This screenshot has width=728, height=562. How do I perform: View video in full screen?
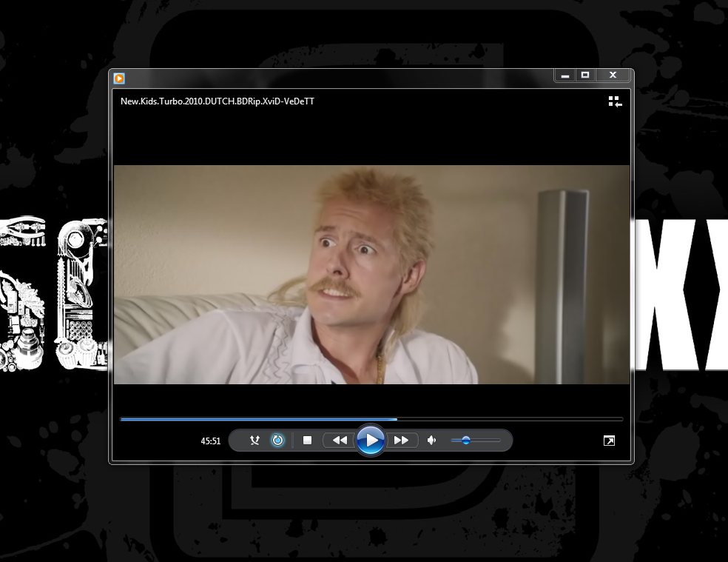[x=609, y=441]
